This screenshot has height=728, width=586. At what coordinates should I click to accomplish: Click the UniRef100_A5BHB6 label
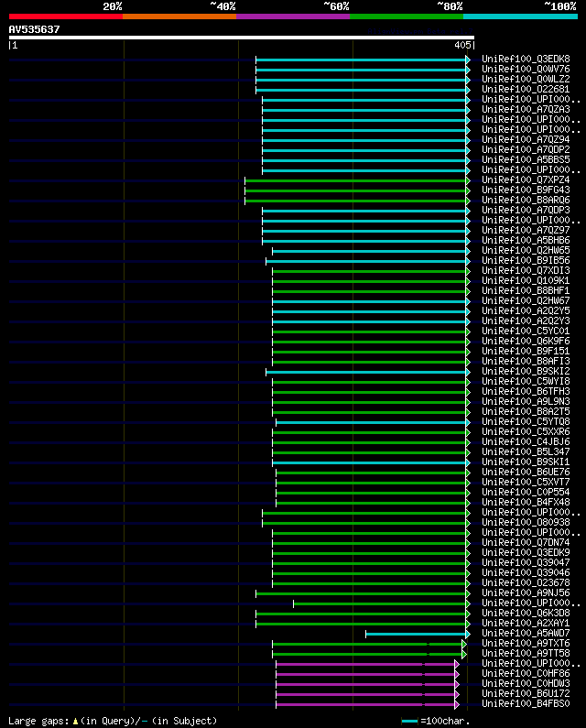coord(526,241)
